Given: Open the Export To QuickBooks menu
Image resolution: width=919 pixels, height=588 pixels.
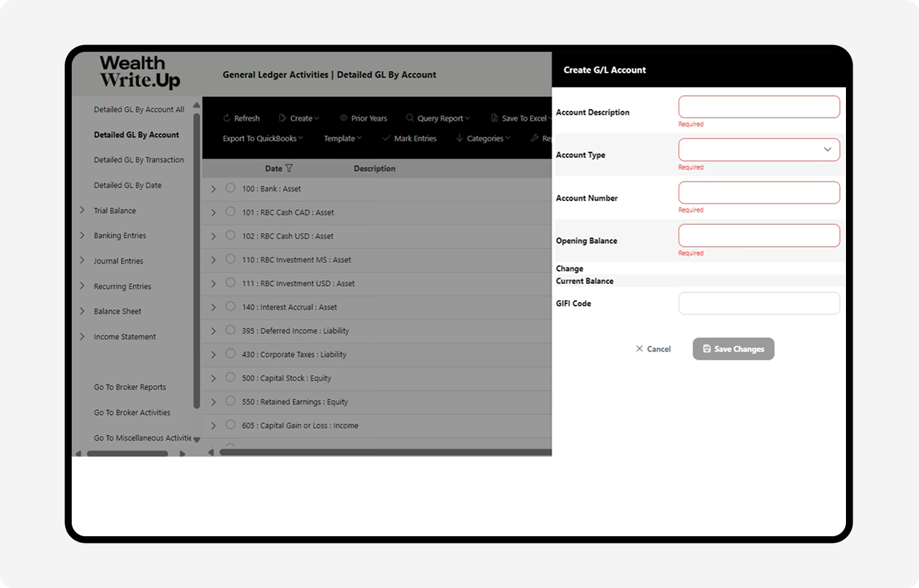Looking at the screenshot, I should point(262,138).
